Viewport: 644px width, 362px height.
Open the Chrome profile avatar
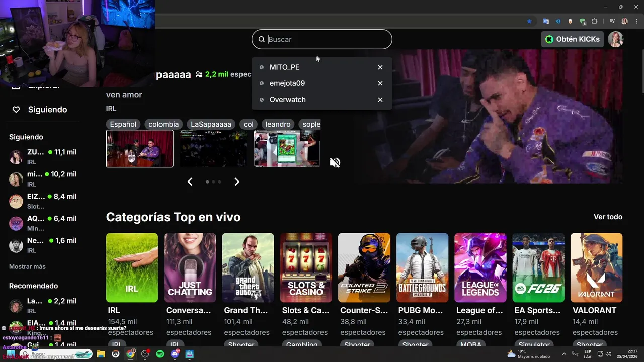pyautogui.click(x=624, y=21)
